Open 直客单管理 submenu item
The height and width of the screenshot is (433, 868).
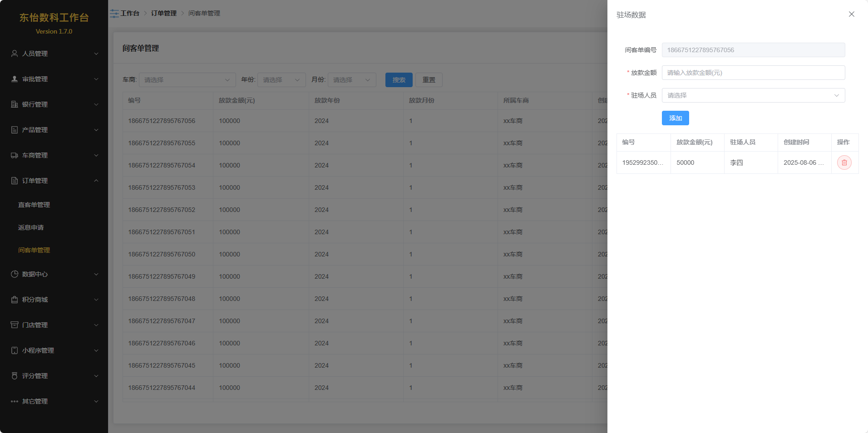(34, 205)
